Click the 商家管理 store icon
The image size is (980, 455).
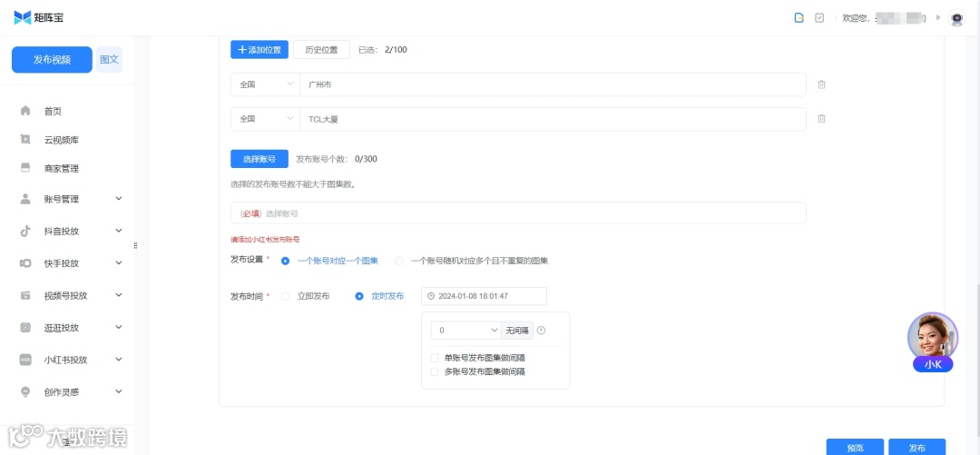(25, 168)
